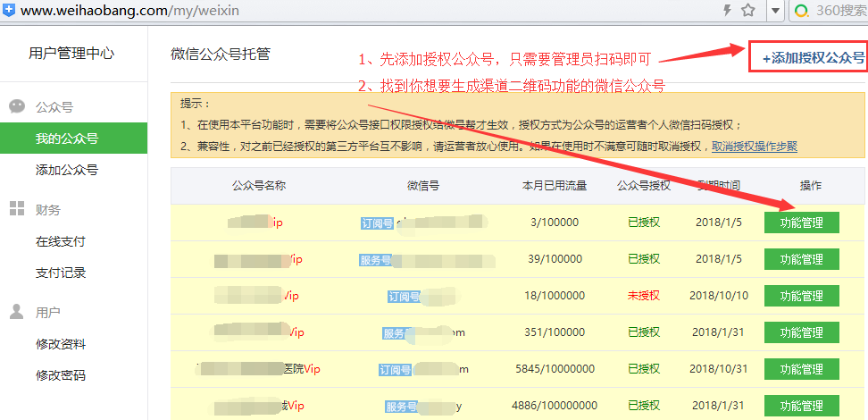Click the 微信公众号托管 page title
This screenshot has width=868, height=420.
(221, 55)
